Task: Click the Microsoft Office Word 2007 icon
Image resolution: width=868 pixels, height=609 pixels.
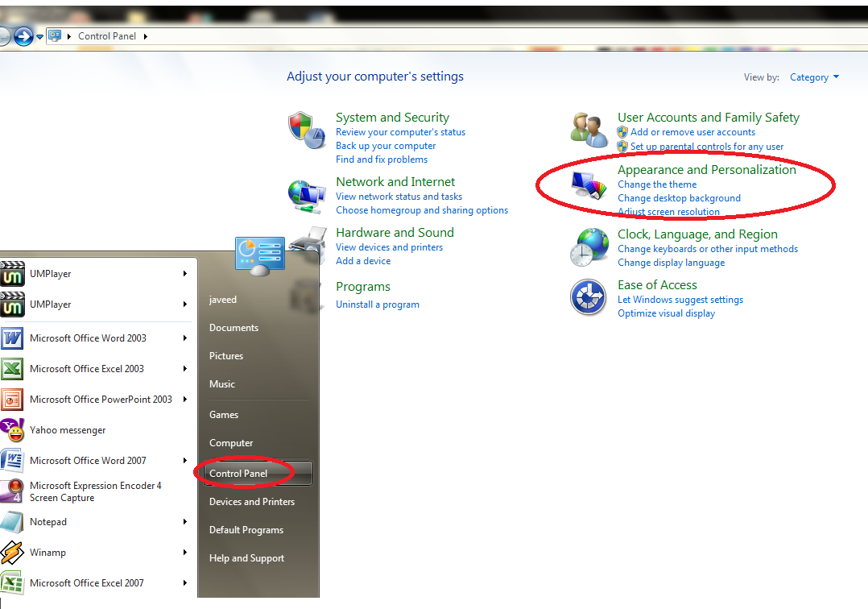Action: click(x=12, y=460)
